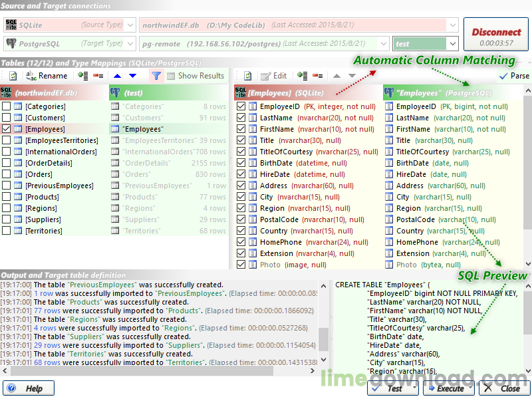Check the [Territories] table checkbox
This screenshot has height=399, width=532.
point(6,231)
